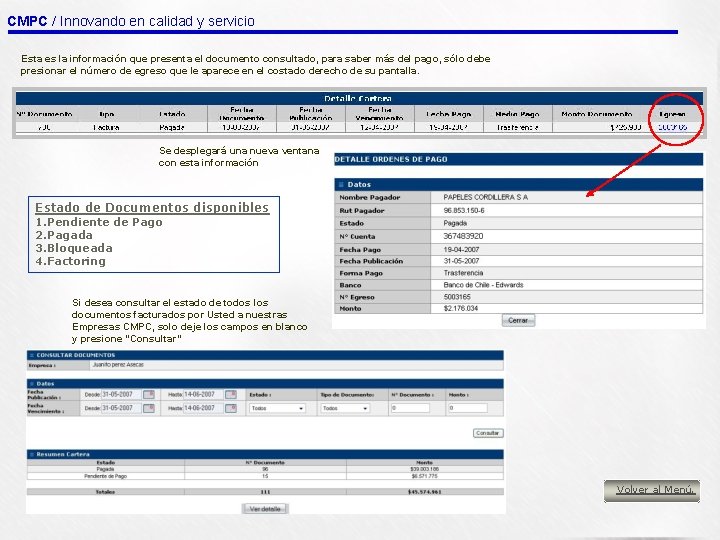Click Fecha Pago value 19-04-2007
The height and width of the screenshot is (540, 720).
point(461,250)
